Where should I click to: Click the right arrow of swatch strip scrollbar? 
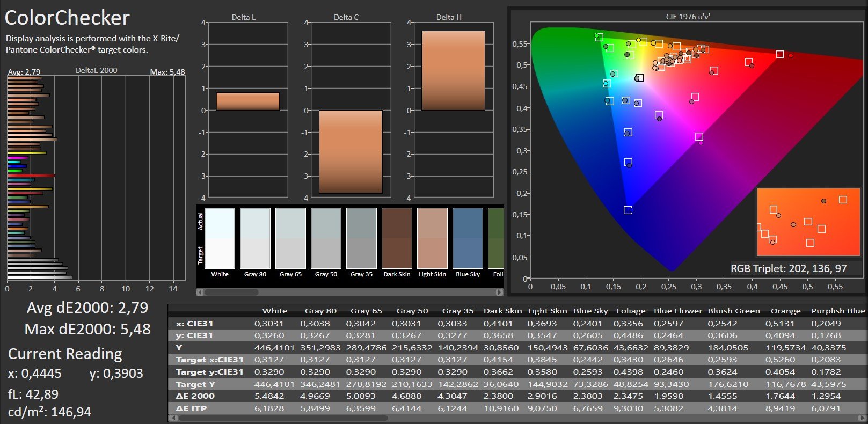[x=500, y=293]
